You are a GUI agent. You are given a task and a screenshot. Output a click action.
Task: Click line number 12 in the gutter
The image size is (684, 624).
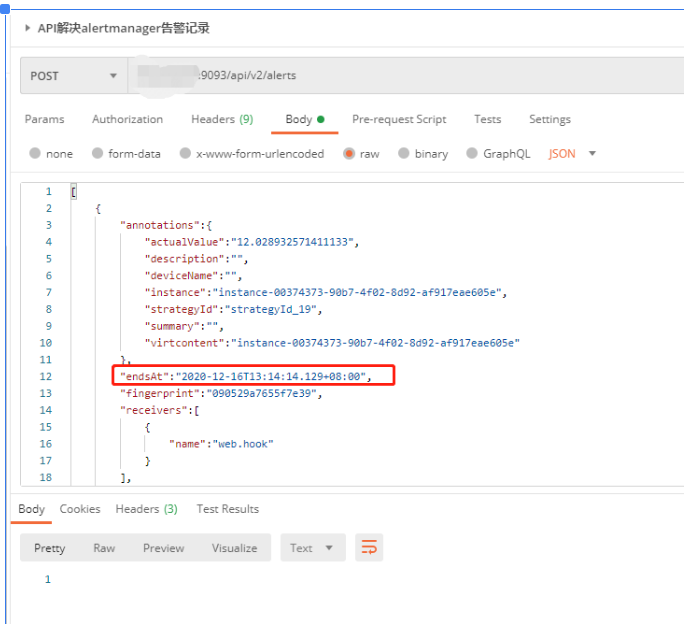[x=46, y=377]
